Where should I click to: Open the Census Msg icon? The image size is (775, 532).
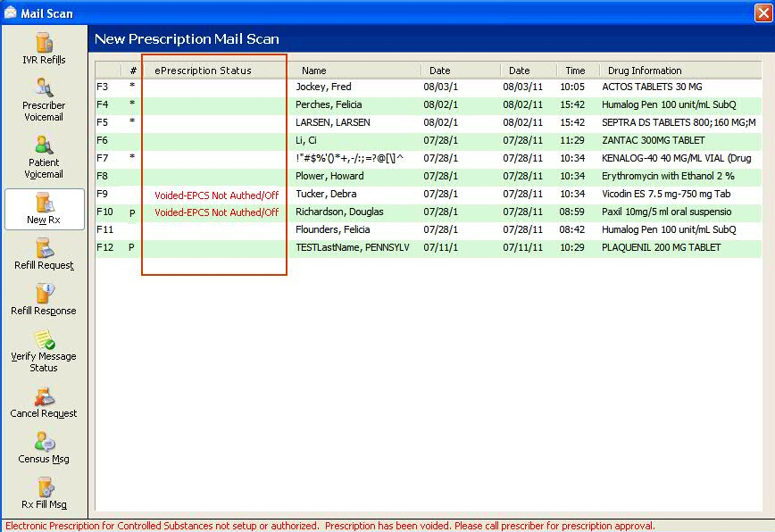point(44,442)
